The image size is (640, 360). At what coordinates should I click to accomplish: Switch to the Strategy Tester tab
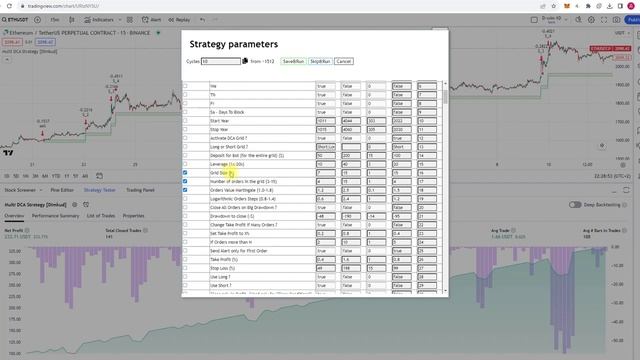coord(100,190)
